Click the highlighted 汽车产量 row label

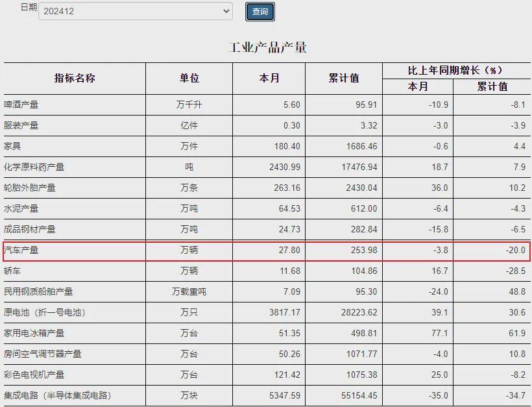pyautogui.click(x=21, y=250)
